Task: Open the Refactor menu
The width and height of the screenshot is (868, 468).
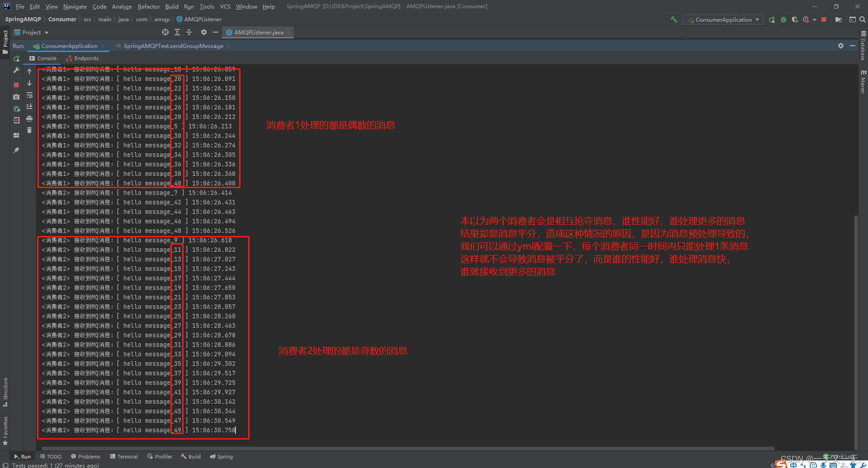Action: [149, 6]
